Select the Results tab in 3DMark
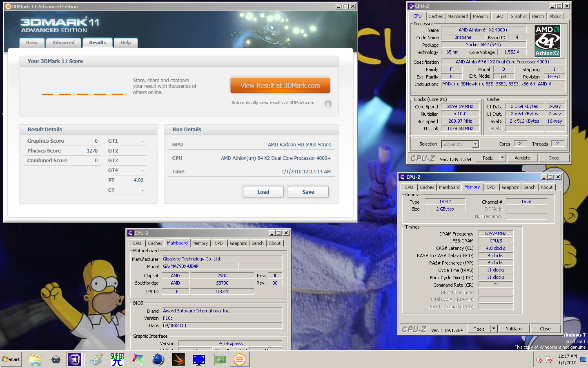 pyautogui.click(x=98, y=43)
